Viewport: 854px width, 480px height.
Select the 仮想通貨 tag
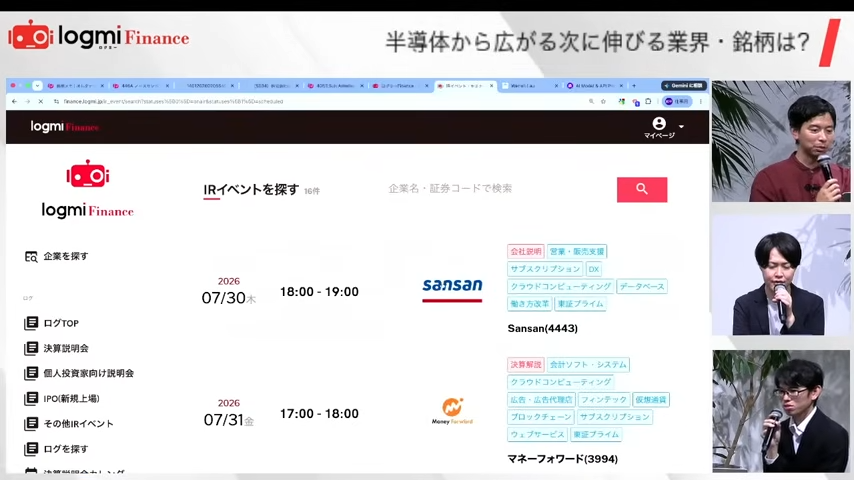point(651,399)
